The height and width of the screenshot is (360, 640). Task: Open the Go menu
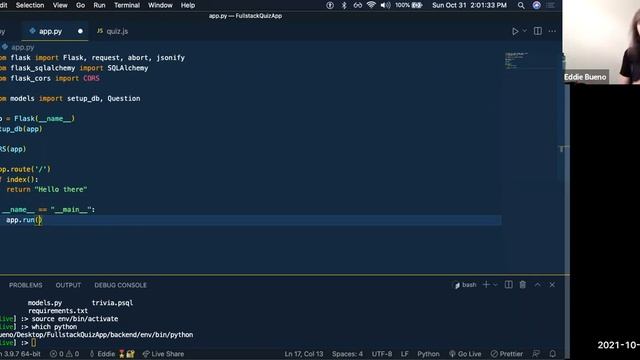click(80, 5)
